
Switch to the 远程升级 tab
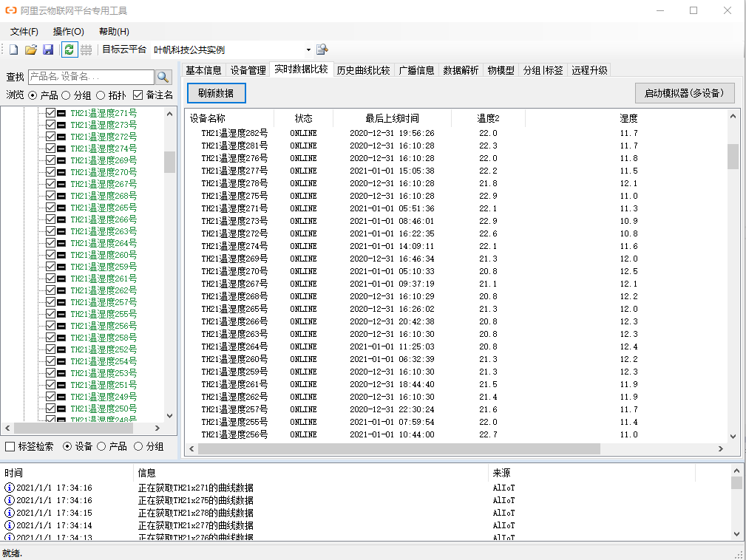(x=589, y=70)
